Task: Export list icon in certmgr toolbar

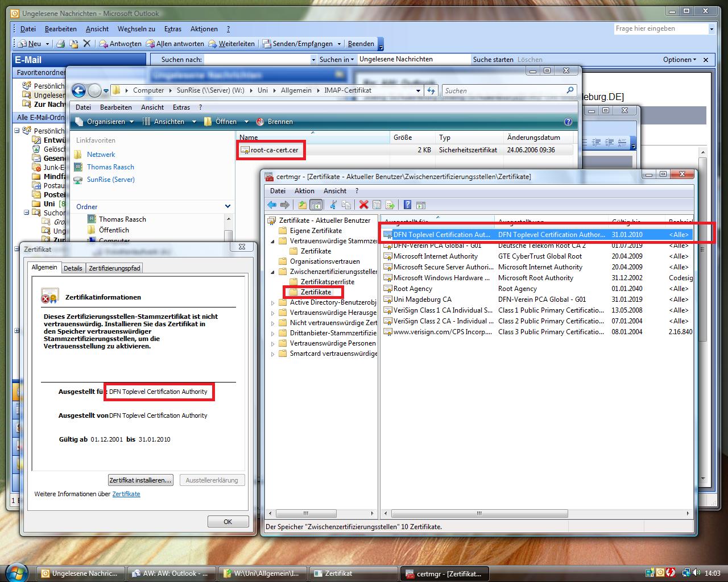Action: pyautogui.click(x=390, y=205)
